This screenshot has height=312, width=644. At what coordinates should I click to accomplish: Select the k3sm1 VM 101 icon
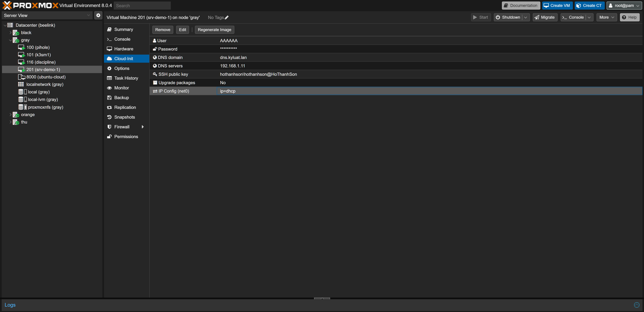point(21,55)
